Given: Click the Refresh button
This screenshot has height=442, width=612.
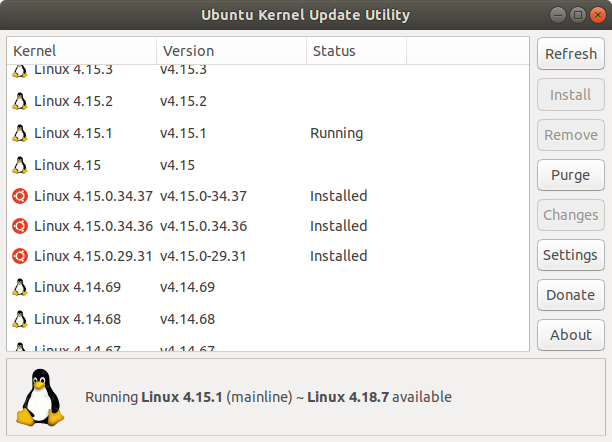Looking at the screenshot, I should click(571, 54).
